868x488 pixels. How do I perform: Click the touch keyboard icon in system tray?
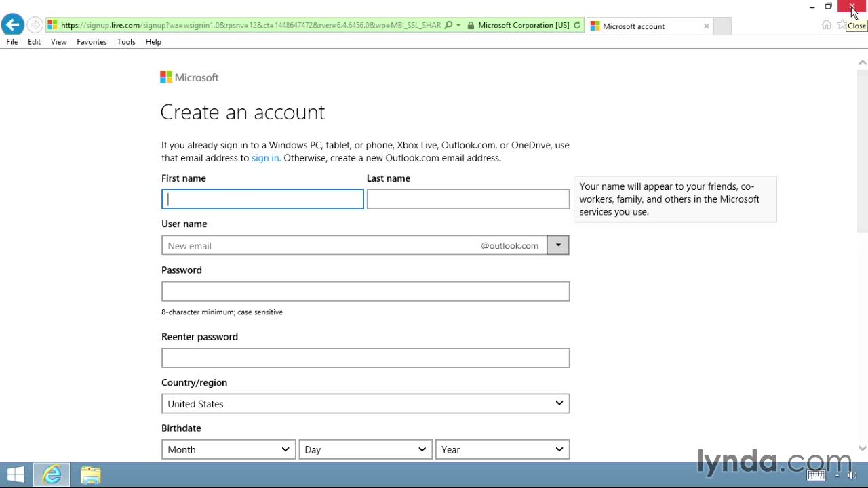pyautogui.click(x=816, y=475)
